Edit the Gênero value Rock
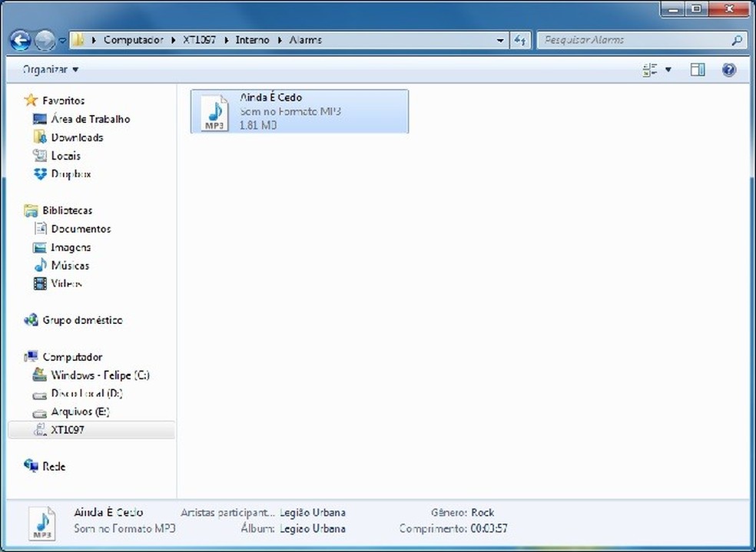756x552 pixels. 482,513
